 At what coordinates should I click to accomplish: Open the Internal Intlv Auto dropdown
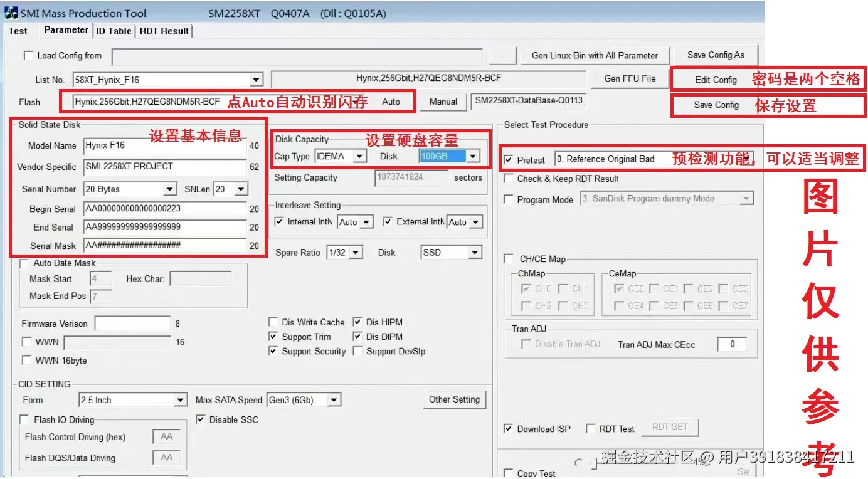pos(366,222)
